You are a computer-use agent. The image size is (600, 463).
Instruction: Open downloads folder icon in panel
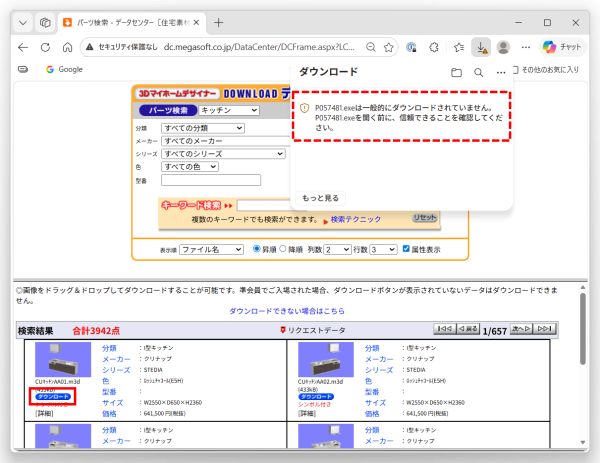click(x=456, y=73)
